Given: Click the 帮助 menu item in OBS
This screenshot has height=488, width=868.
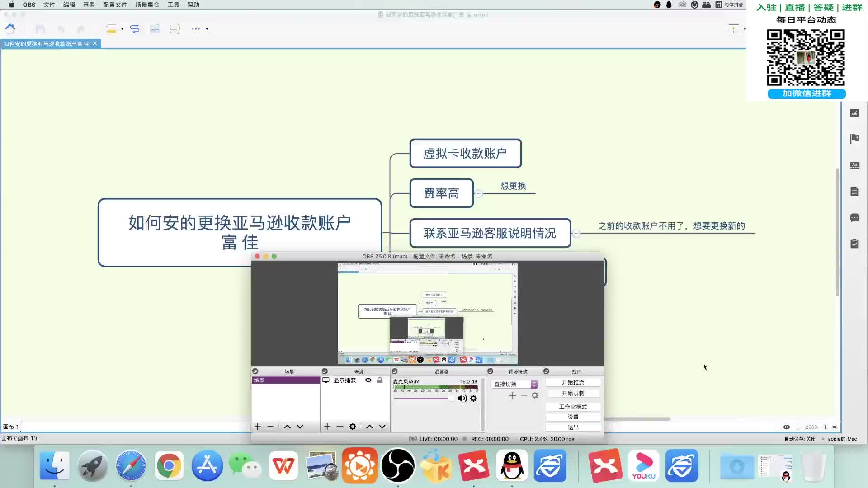Looking at the screenshot, I should click(x=193, y=5).
